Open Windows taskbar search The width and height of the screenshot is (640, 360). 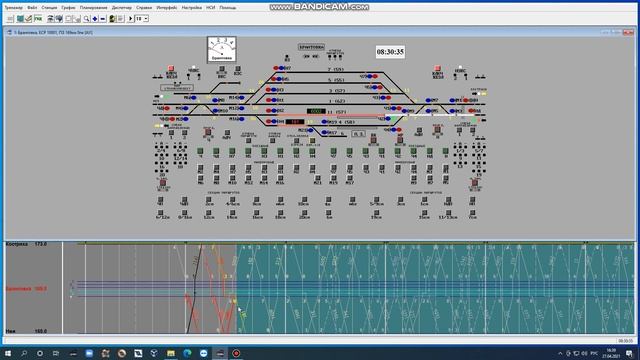(24, 353)
